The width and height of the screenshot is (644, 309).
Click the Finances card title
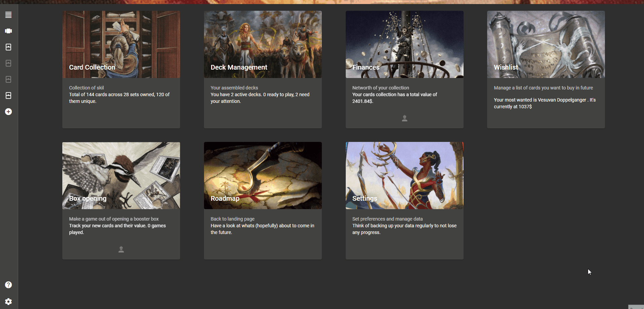(366, 67)
